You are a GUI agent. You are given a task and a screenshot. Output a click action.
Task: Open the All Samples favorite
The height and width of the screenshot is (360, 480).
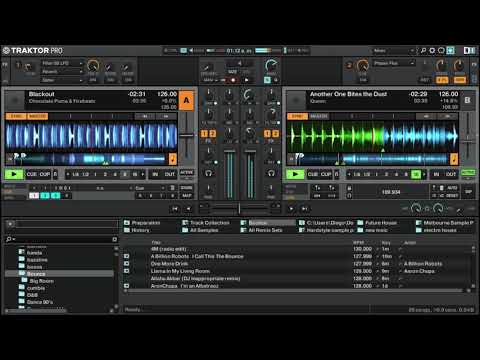pos(199,230)
